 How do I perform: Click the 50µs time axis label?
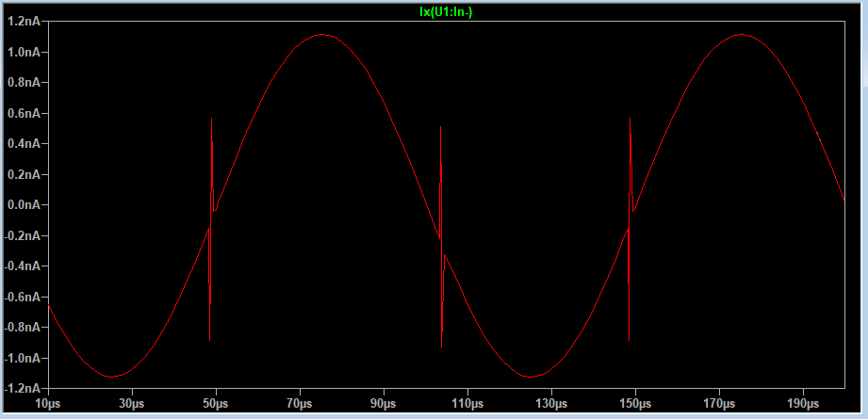(x=216, y=405)
